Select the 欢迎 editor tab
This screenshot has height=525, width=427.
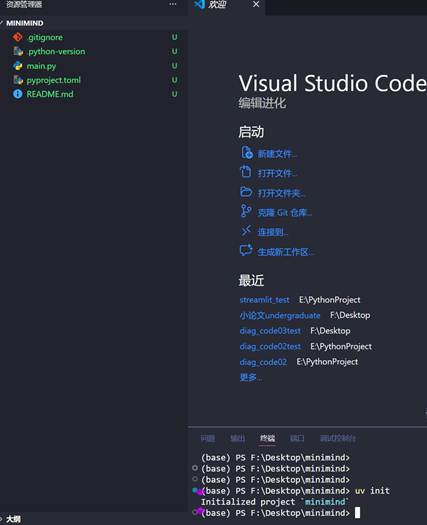(227, 5)
